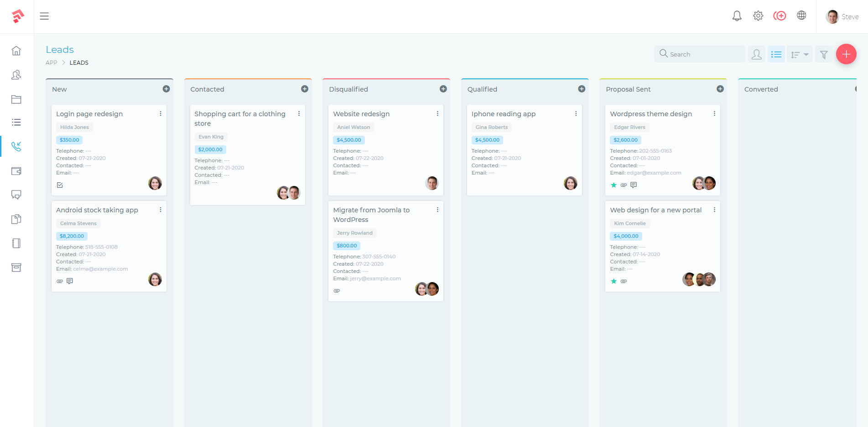868x427 pixels.
Task: Click the edgar@example.com email link
Action: coord(654,173)
